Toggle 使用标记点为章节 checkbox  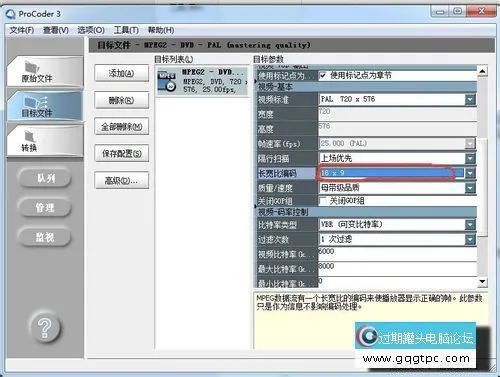click(x=322, y=75)
